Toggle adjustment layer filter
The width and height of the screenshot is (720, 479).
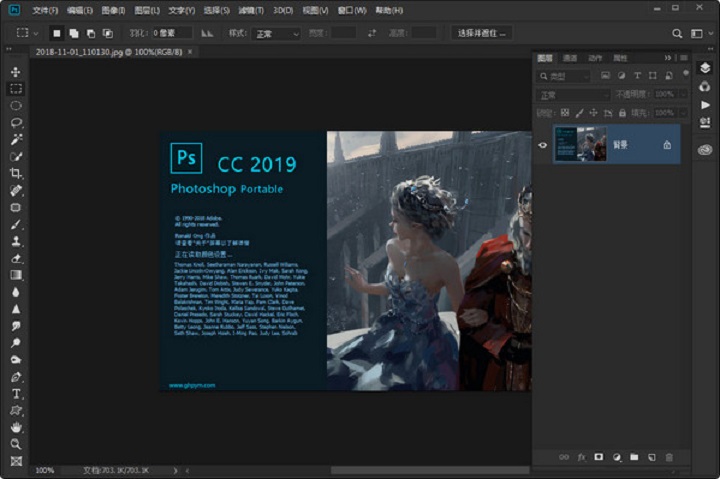point(621,75)
